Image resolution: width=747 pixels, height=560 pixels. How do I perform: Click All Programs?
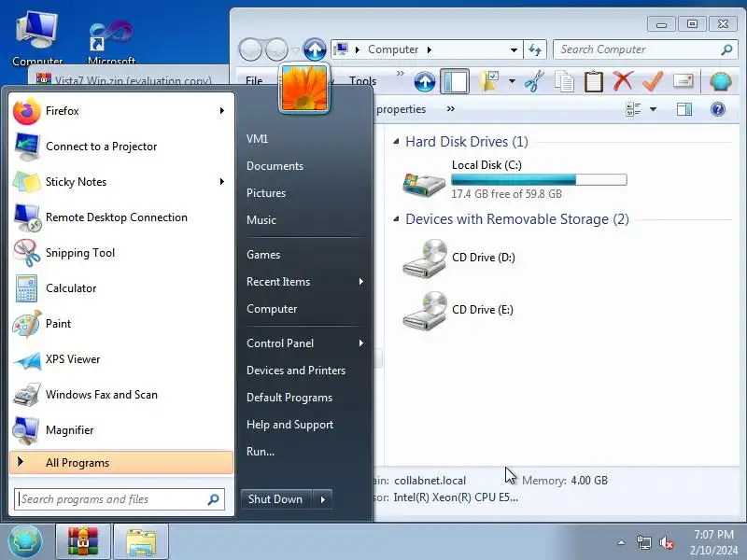pyautogui.click(x=121, y=463)
